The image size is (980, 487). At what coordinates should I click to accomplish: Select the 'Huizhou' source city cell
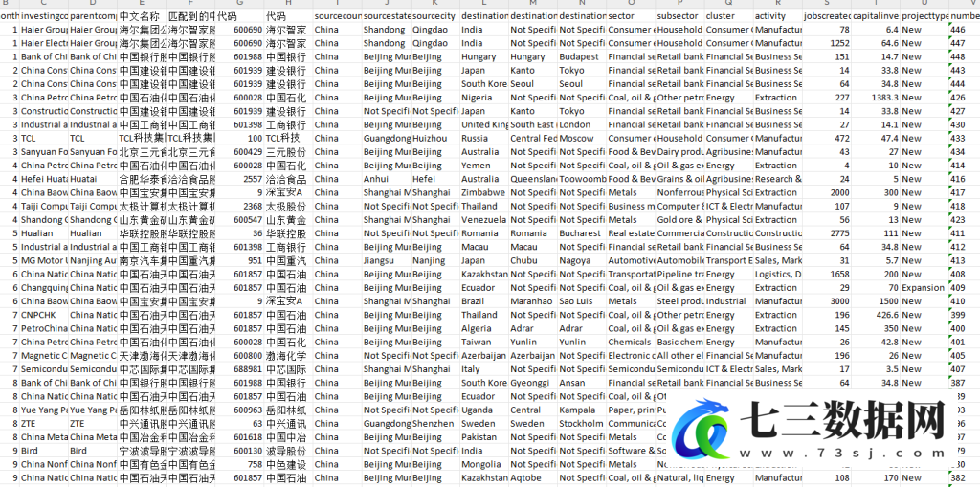point(435,138)
